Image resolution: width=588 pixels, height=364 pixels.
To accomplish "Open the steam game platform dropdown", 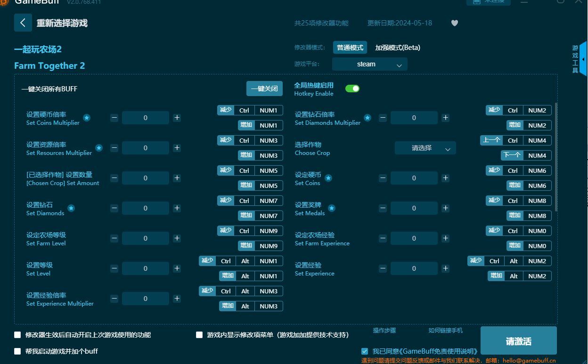I will (x=369, y=64).
